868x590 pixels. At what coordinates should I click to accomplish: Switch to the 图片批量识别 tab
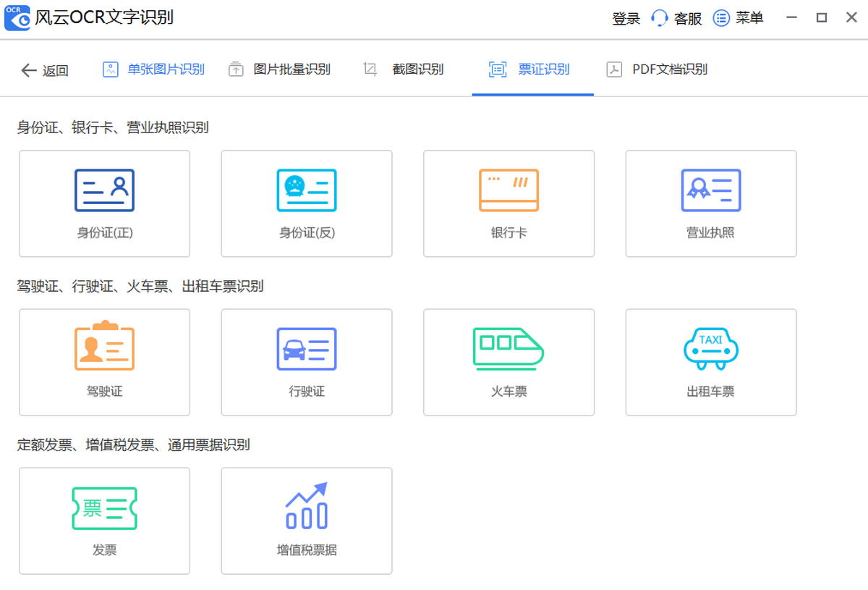tap(279, 69)
